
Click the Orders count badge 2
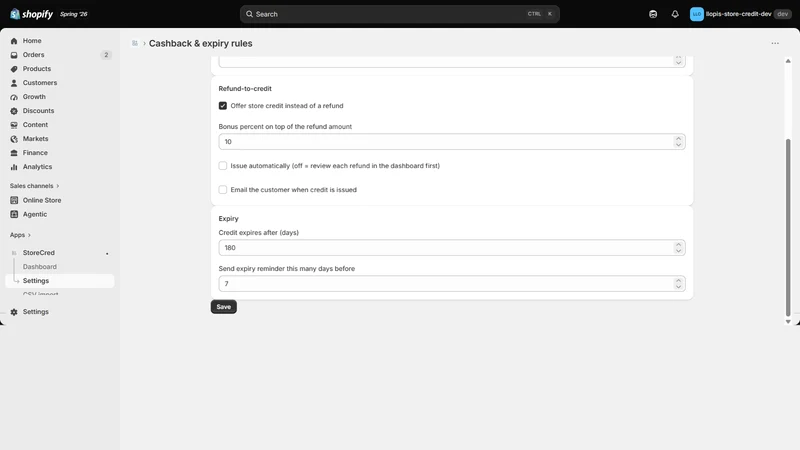[x=106, y=55]
